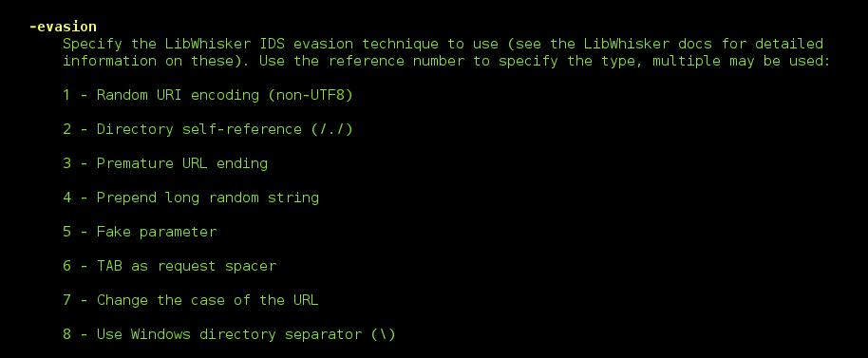
Task: Click reference number 8 in the list
Action: tap(67, 335)
